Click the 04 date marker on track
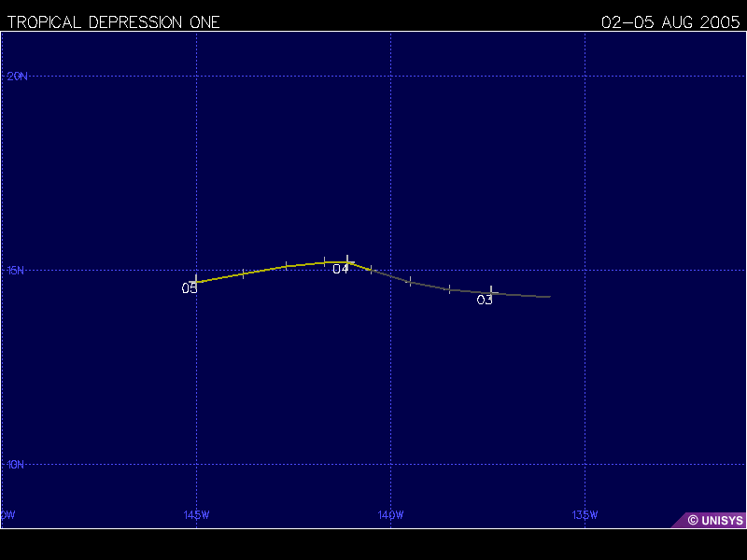Screen dimensions: 747x560 [x=341, y=269]
